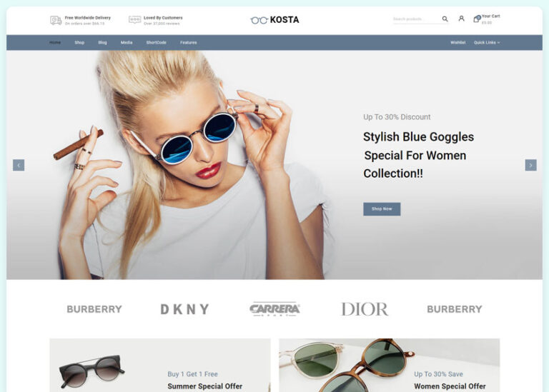This screenshot has width=549, height=392.
Task: Click the Shop Now button
Action: [x=382, y=209]
